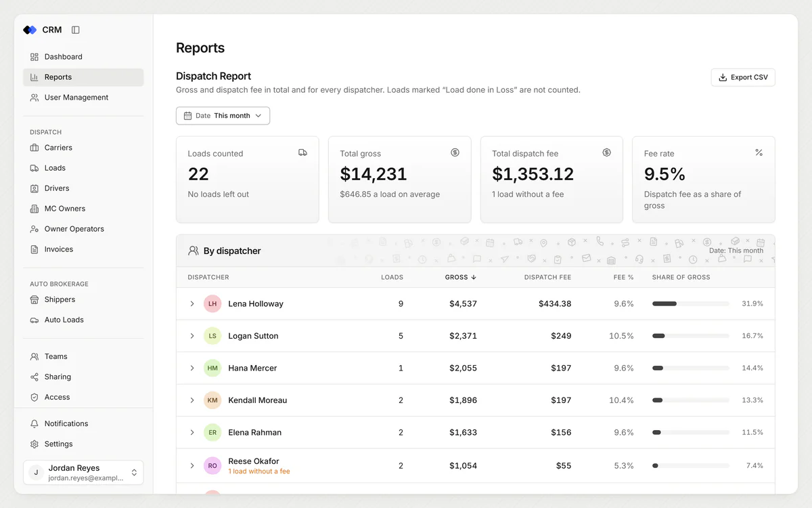Open the Shippers section
The image size is (812, 508).
pyautogui.click(x=83, y=299)
